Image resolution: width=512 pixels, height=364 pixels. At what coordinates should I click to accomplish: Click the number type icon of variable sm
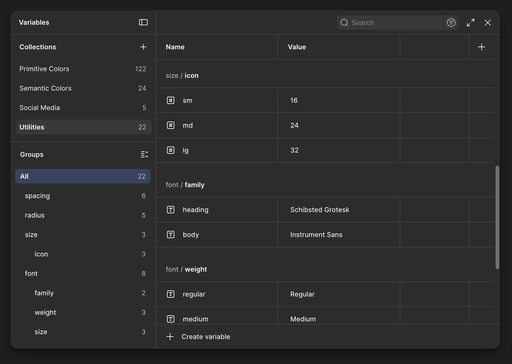[171, 100]
